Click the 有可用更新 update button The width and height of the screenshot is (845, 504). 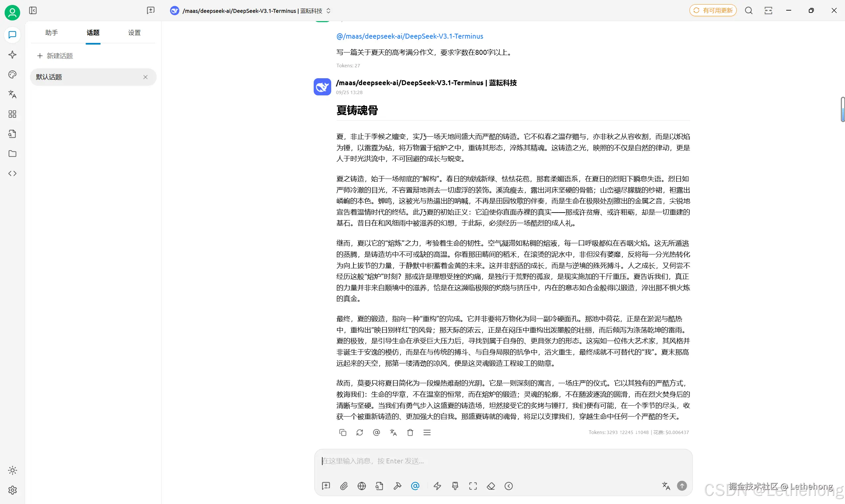pyautogui.click(x=713, y=10)
